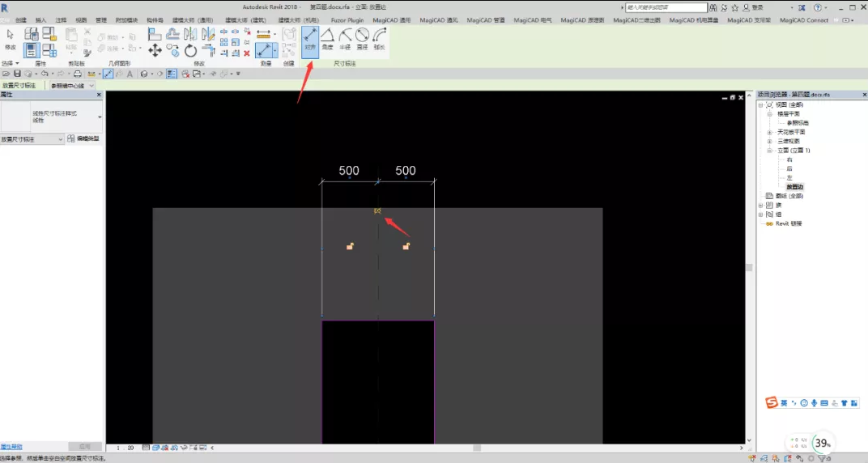
Task: Click the Help question mark icon
Action: 818,8
